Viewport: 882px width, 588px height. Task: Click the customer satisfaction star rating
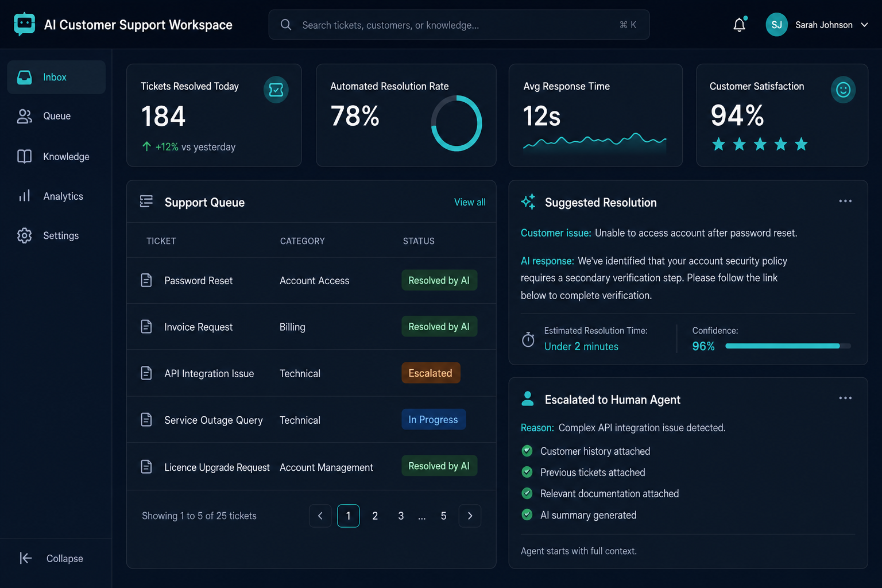coord(760,144)
